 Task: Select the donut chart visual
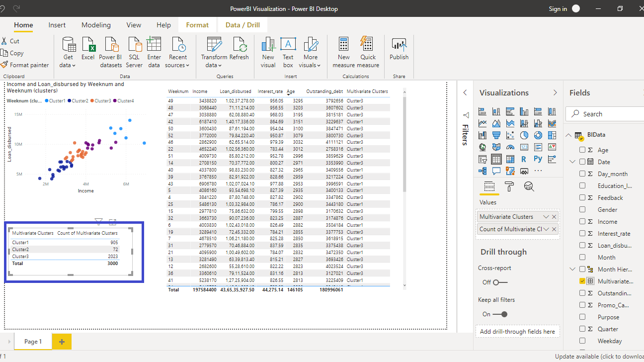[538, 135]
